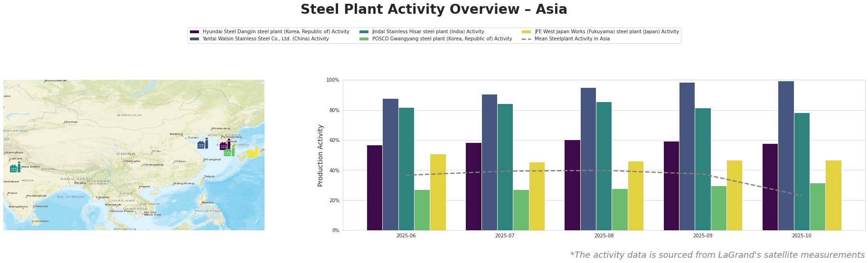Click the purple Hyundai bar for 2025-08

click(572, 185)
